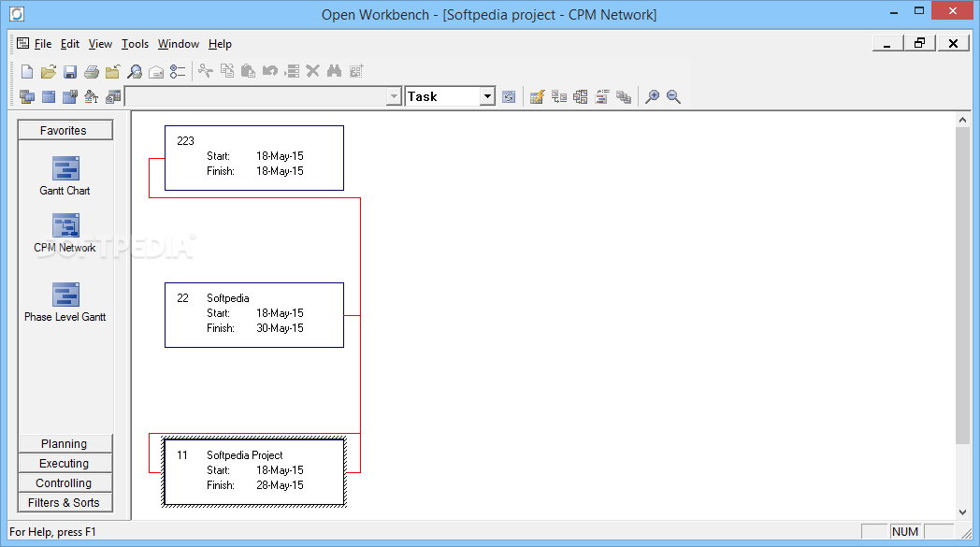The image size is (980, 547).
Task: Open the Edit menu
Action: click(69, 44)
